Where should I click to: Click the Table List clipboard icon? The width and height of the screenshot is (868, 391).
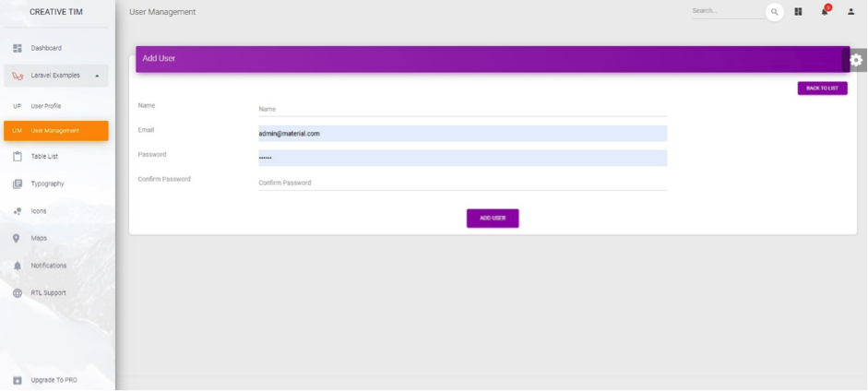coord(17,157)
